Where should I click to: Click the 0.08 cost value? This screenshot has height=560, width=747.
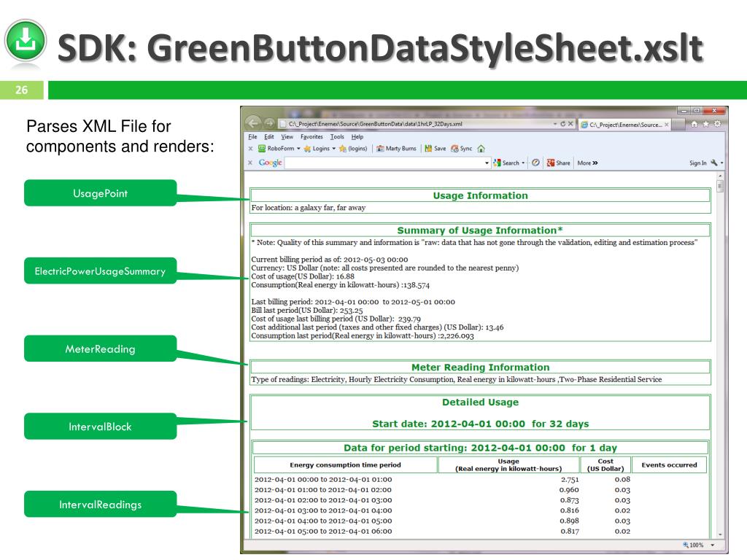pyautogui.click(x=622, y=480)
